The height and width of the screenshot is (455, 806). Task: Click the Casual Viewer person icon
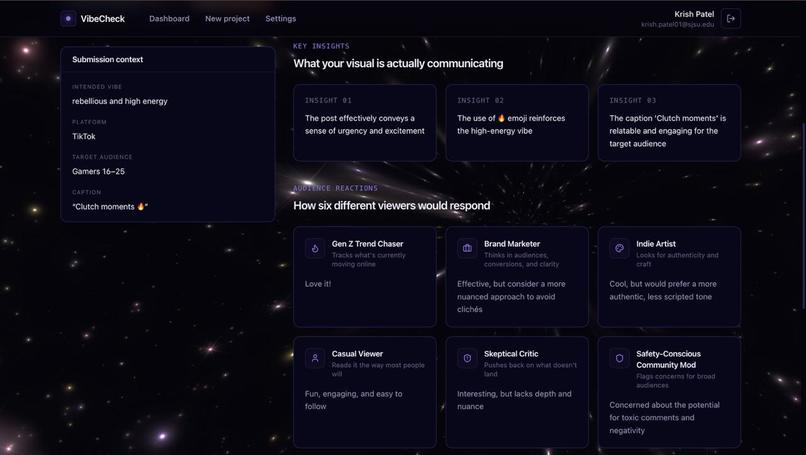(315, 358)
